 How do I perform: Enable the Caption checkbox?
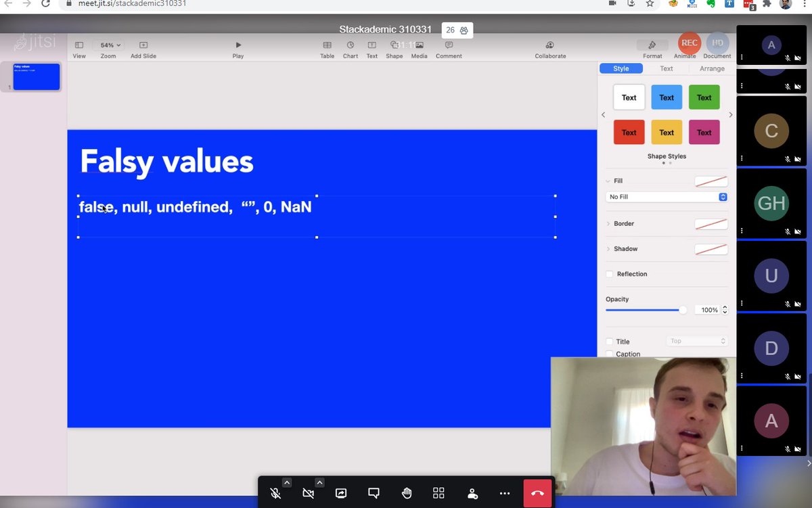tap(610, 354)
